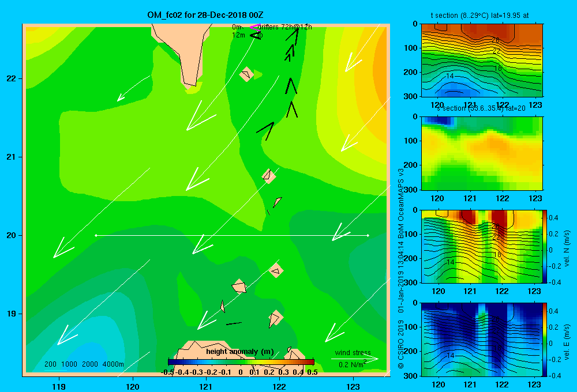Click depth label 300 of temperature section

pos(411,96)
